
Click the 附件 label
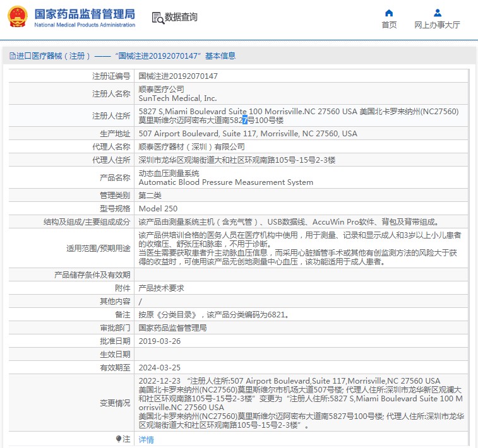(x=122, y=288)
